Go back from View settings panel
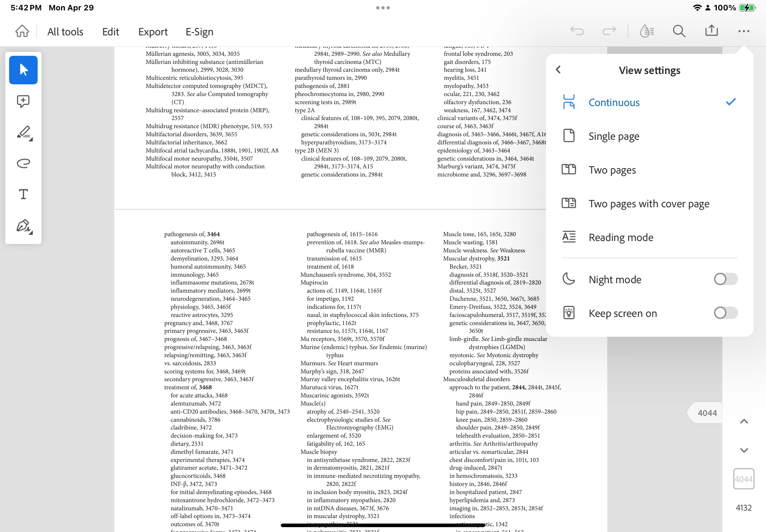 click(x=558, y=70)
